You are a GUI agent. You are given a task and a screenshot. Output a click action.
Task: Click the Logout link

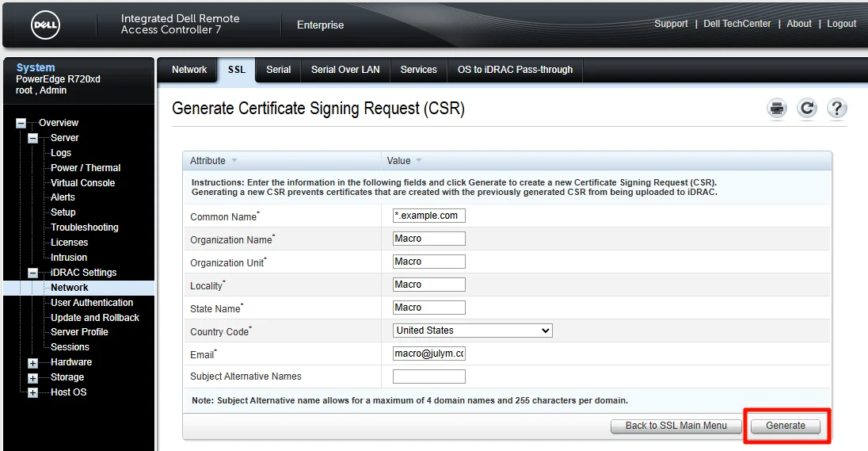[841, 24]
